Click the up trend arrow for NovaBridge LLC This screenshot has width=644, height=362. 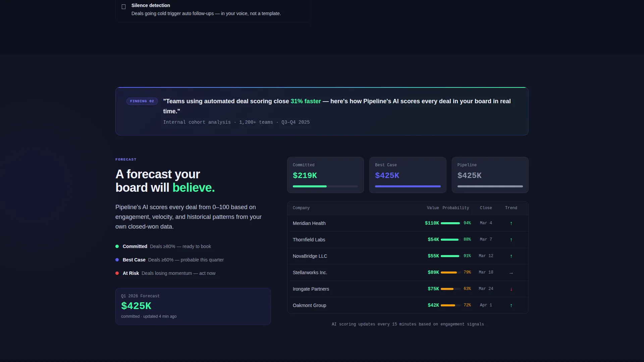[511, 256]
